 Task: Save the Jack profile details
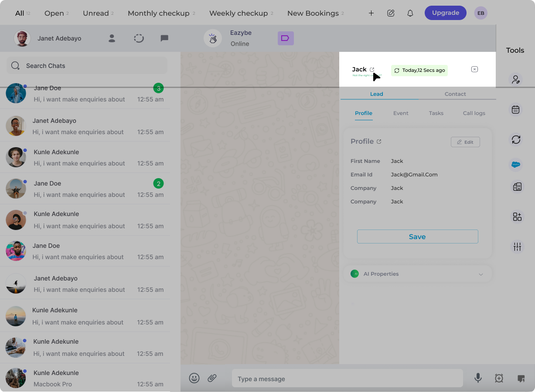coord(417,237)
